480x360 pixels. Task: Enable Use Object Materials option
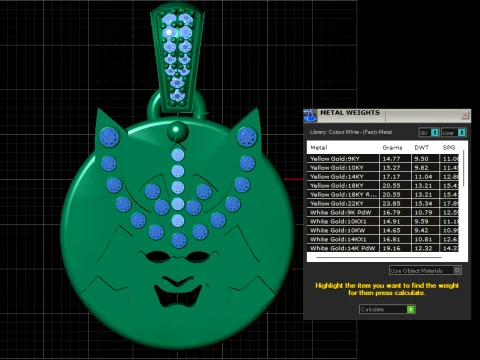(425, 270)
